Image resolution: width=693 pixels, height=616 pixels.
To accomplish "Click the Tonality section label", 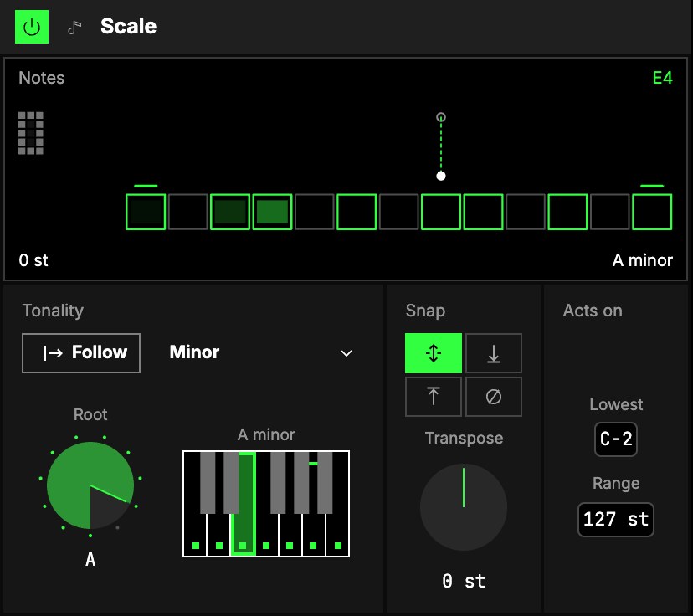I will tap(53, 311).
